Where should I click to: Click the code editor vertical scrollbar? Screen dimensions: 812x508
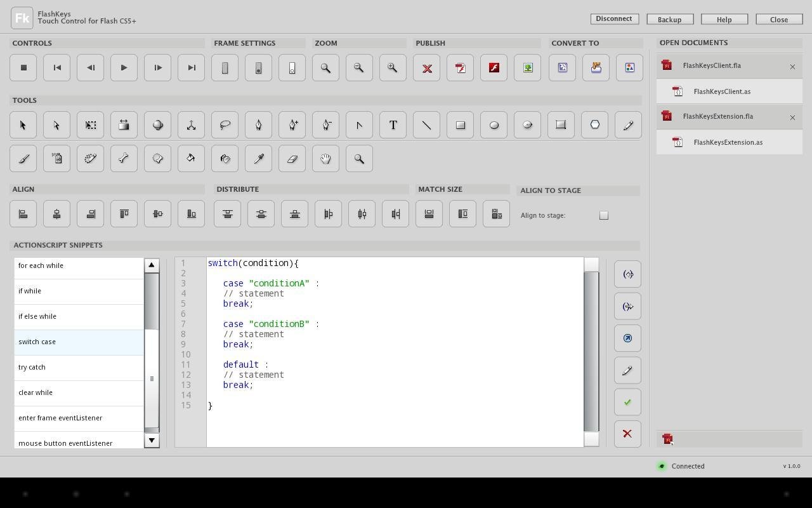click(591, 351)
